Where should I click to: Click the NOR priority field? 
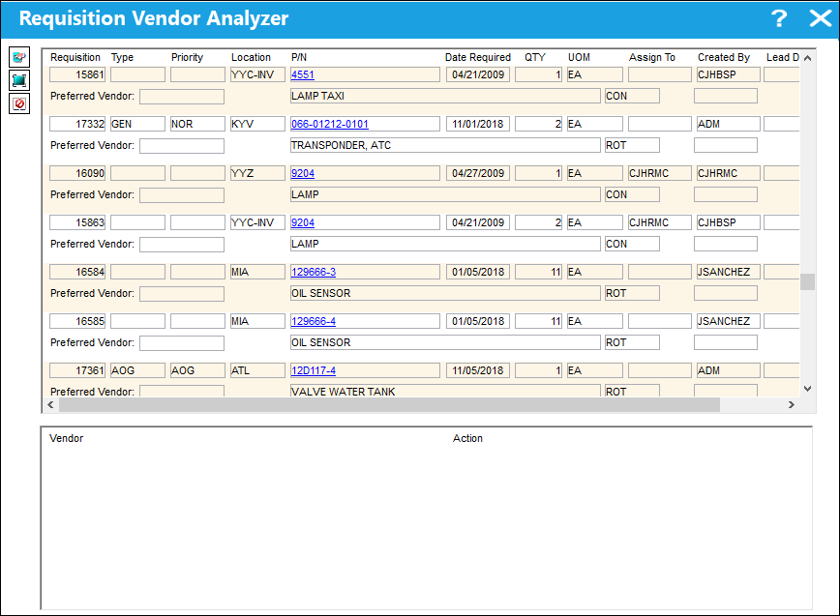click(197, 124)
